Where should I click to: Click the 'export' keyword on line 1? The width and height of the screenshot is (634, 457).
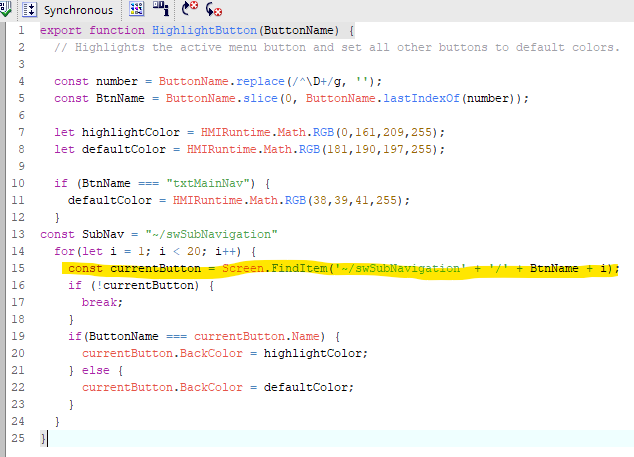pyautogui.click(x=61, y=31)
